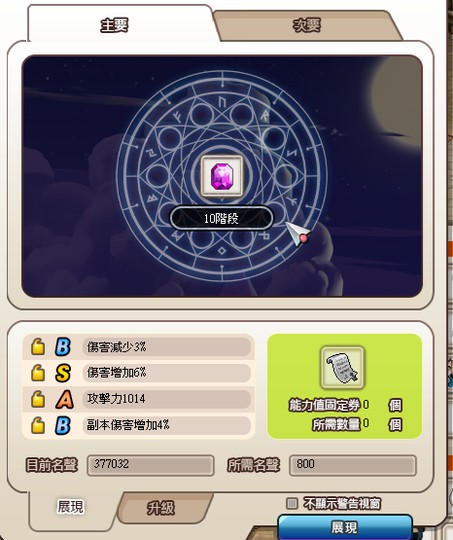Click the purple gem in the magic circle
Image resolution: width=453 pixels, height=540 pixels.
[222, 176]
